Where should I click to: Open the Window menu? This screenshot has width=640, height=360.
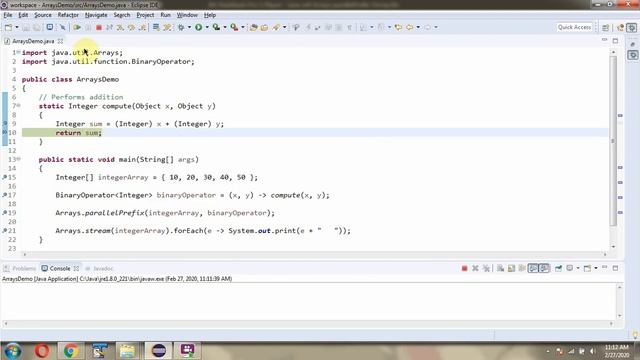point(187,15)
